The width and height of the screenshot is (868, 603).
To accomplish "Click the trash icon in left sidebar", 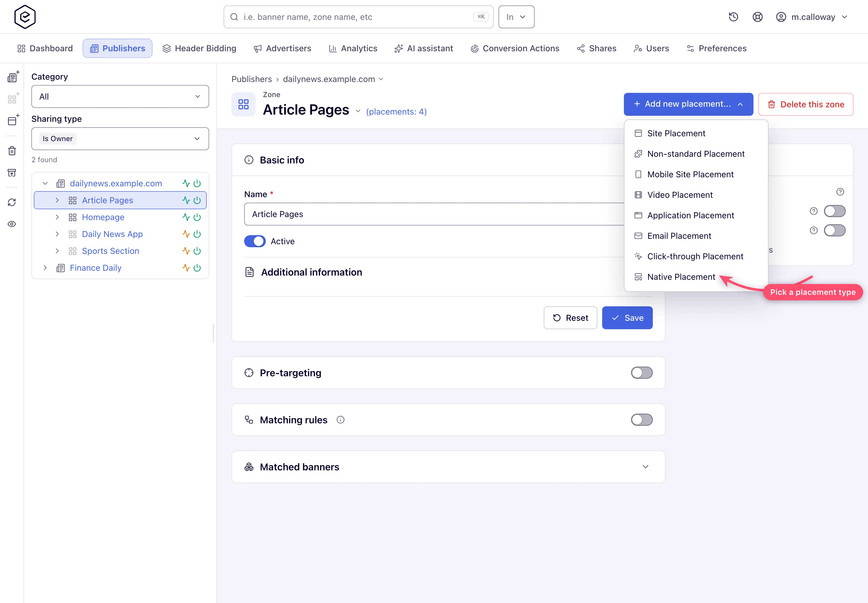I will click(x=12, y=151).
